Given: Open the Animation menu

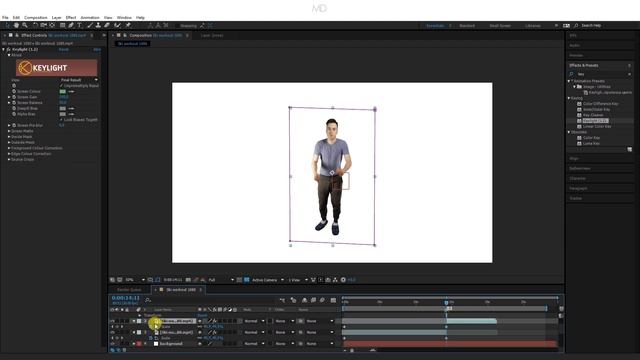Looking at the screenshot, I should [90, 18].
